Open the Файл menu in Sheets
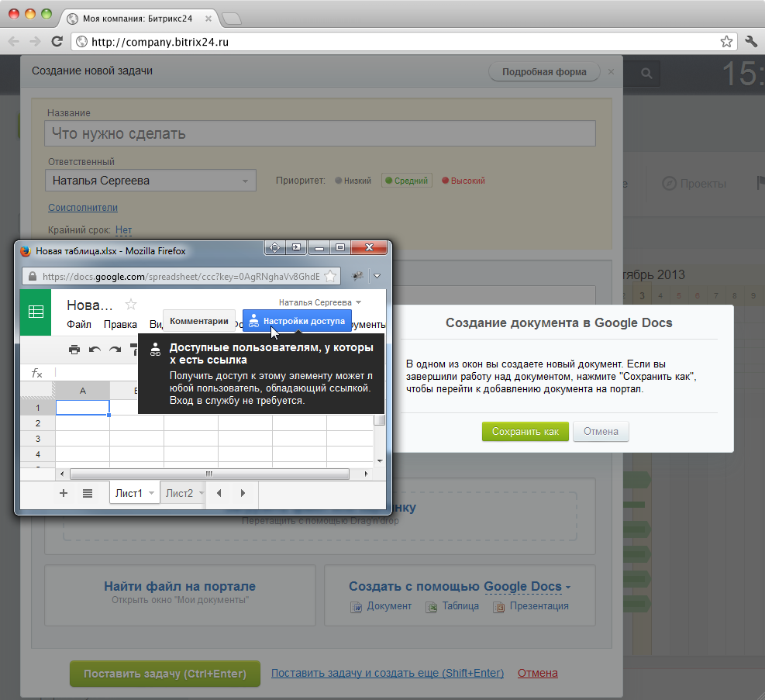Image resolution: width=765 pixels, height=700 pixels. coord(79,324)
